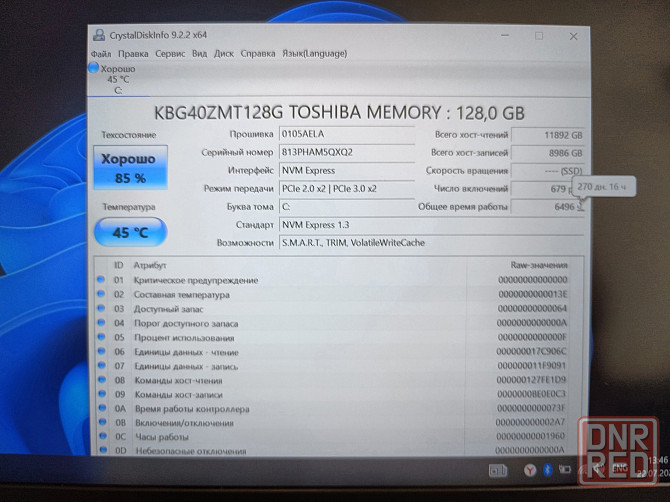Minimize the CrystalDiskInfo window
Screen dimensions: 670x502
click(x=505, y=36)
